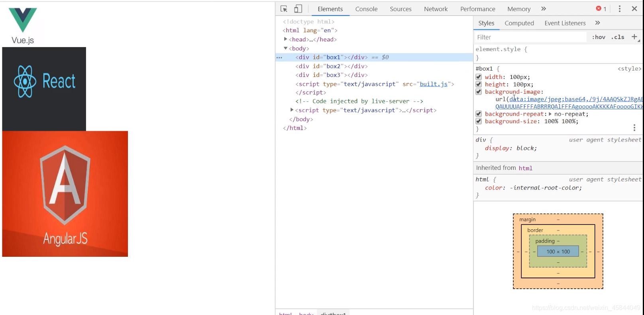Close the DevTools panel
This screenshot has width=644, height=315.
tap(634, 9)
